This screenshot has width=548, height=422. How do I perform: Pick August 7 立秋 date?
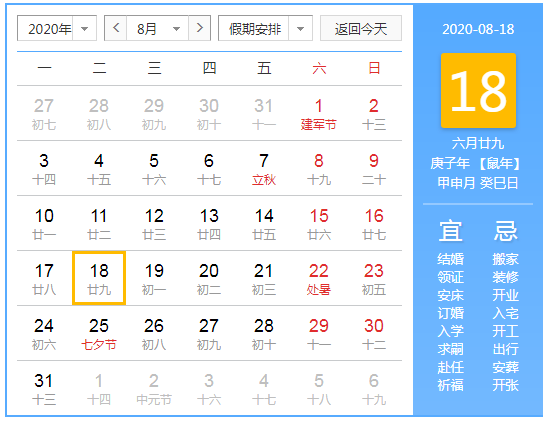point(264,169)
